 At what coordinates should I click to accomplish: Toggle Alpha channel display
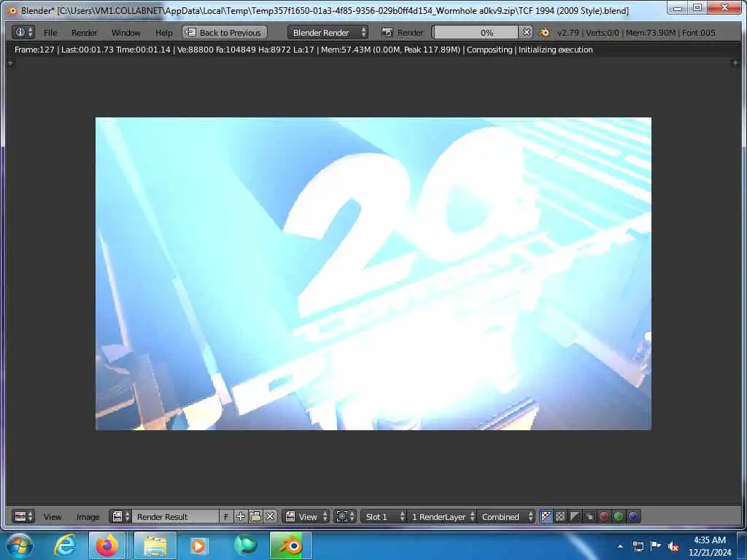(575, 516)
